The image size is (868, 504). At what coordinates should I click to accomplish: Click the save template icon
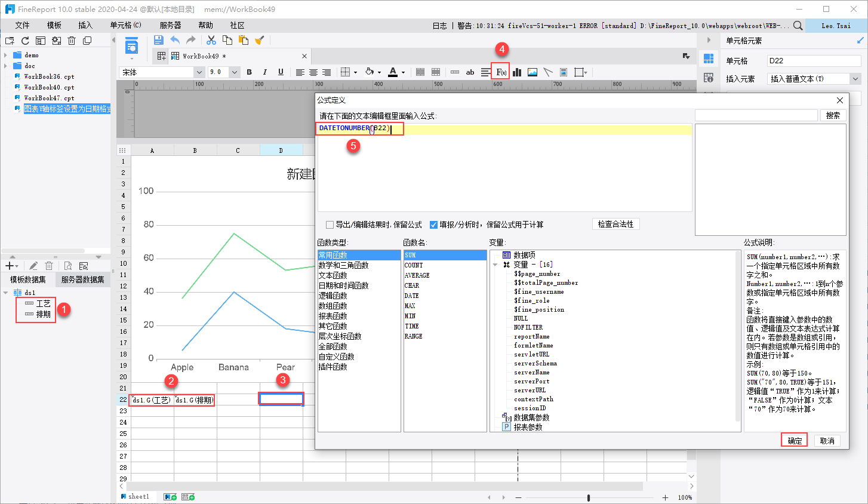[158, 40]
